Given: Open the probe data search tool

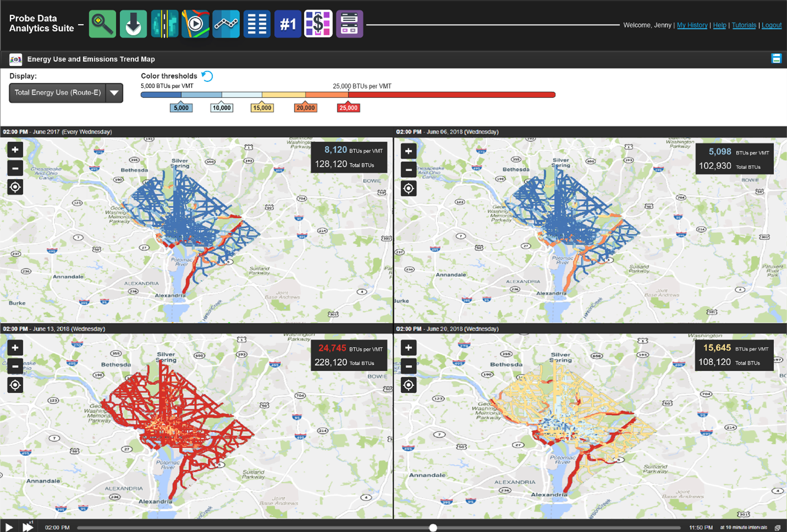Looking at the screenshot, I should point(102,24).
